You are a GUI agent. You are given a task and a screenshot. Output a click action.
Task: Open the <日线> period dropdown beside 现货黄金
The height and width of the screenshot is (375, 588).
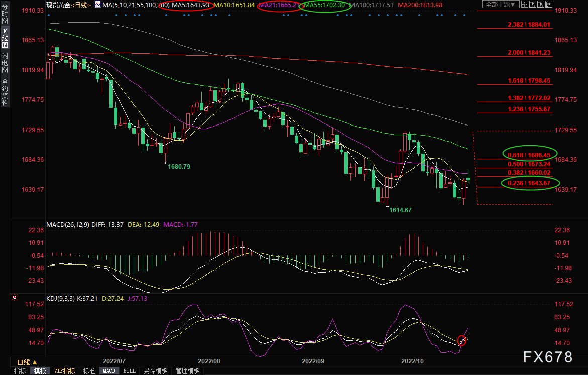(80, 5)
